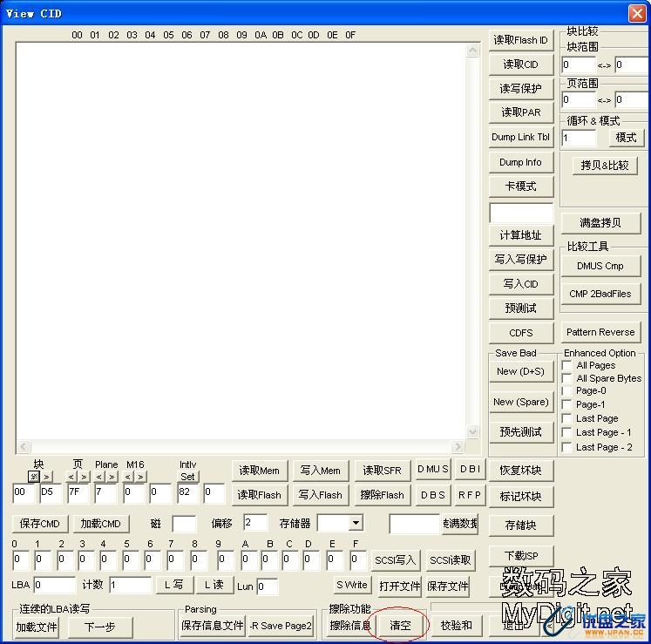This screenshot has height=644, width=651.
Task: Click the 写入写保护 button
Action: pos(521,260)
